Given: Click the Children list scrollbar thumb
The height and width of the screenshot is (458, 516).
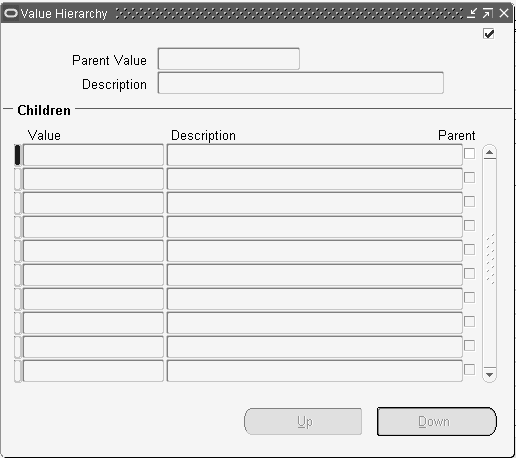Looking at the screenshot, I should tap(489, 259).
